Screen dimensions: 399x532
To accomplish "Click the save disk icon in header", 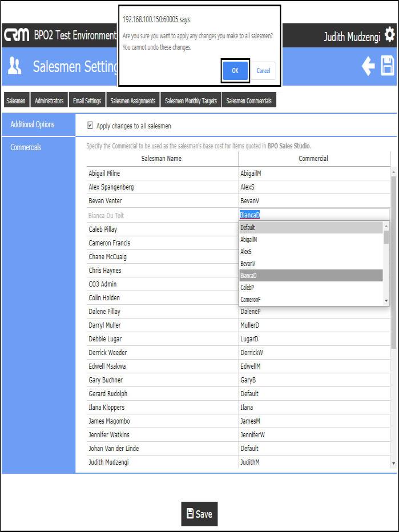I will [x=388, y=67].
